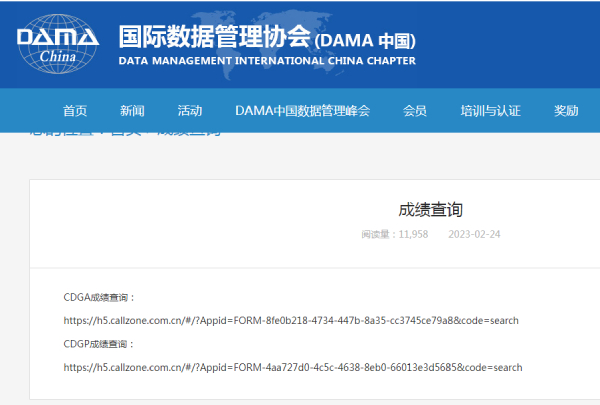Image resolution: width=600 pixels, height=405 pixels.
Task: Click the 2023-02-24 publish date
Action: 475,234
